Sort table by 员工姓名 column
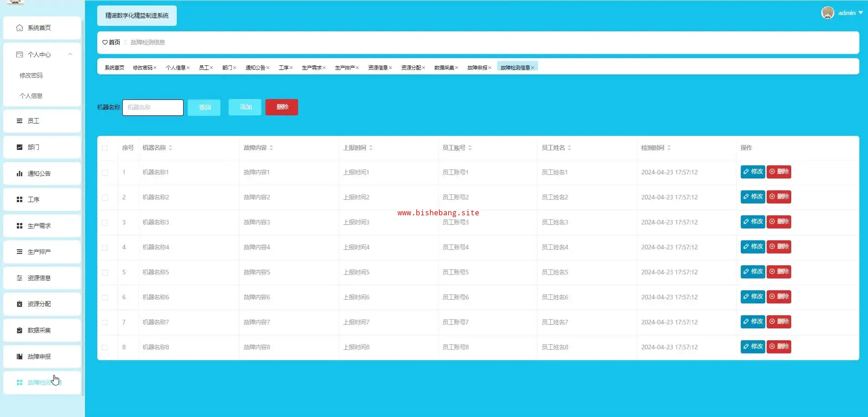868x417 pixels. tap(569, 148)
